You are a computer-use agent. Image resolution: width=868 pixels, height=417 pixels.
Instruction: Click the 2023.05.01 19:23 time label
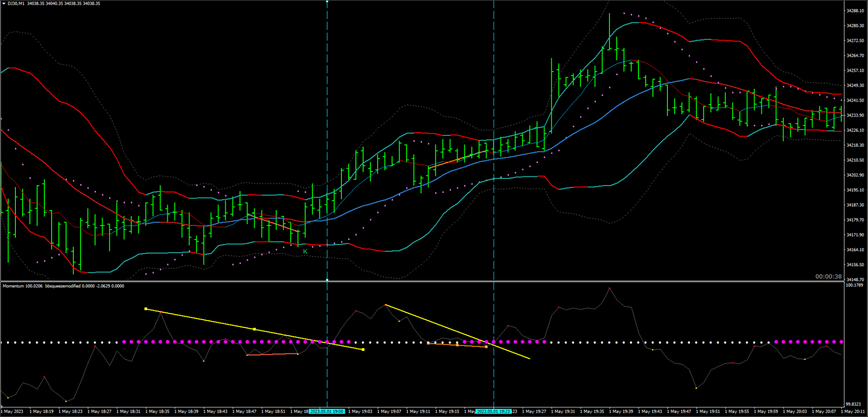pyautogui.click(x=493, y=411)
